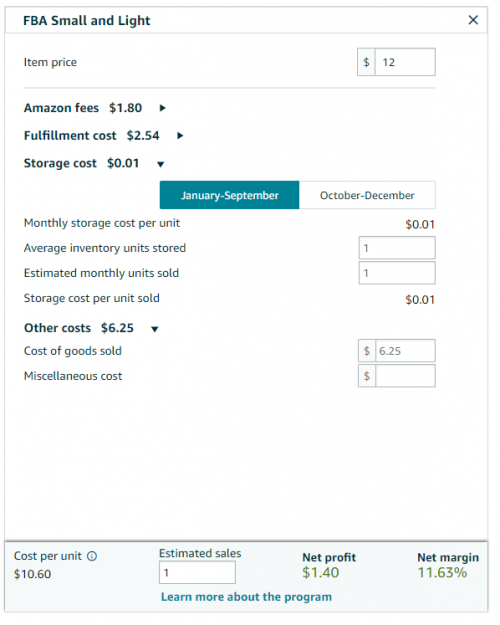Collapse the Other costs section arrow

(155, 329)
